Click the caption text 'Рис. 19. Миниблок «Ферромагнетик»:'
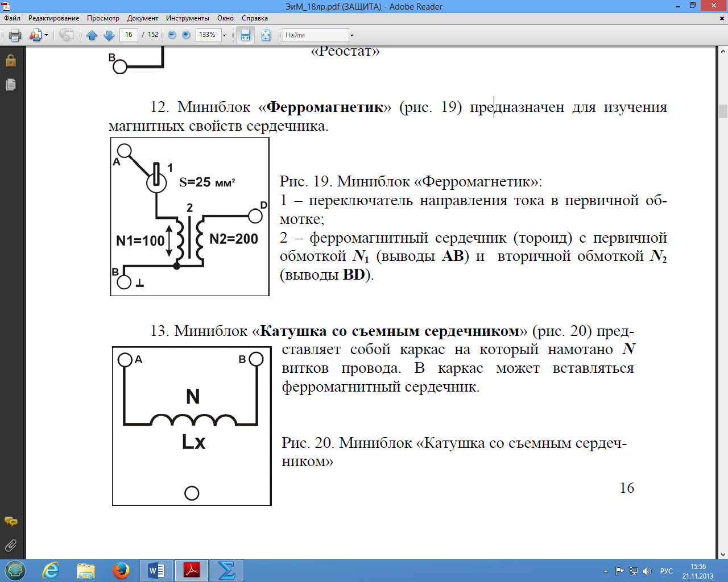Screen dimensions: 728x582 tap(411, 181)
